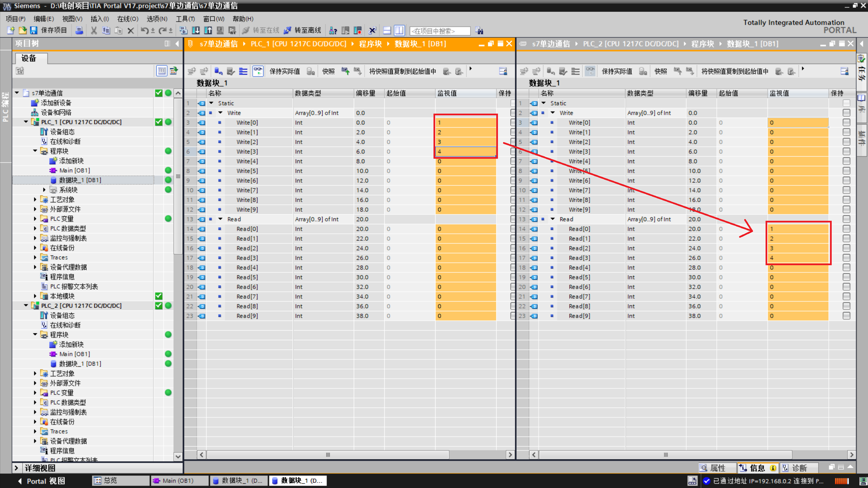Click the PLC_1 editor horizontal scrollbar
This screenshot has height=488, width=868.
[328, 454]
